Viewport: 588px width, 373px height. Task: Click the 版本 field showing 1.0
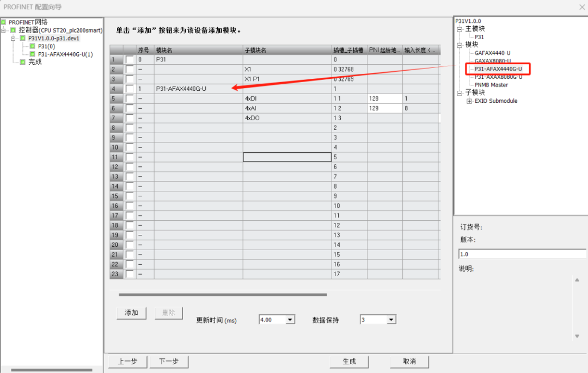(x=522, y=254)
